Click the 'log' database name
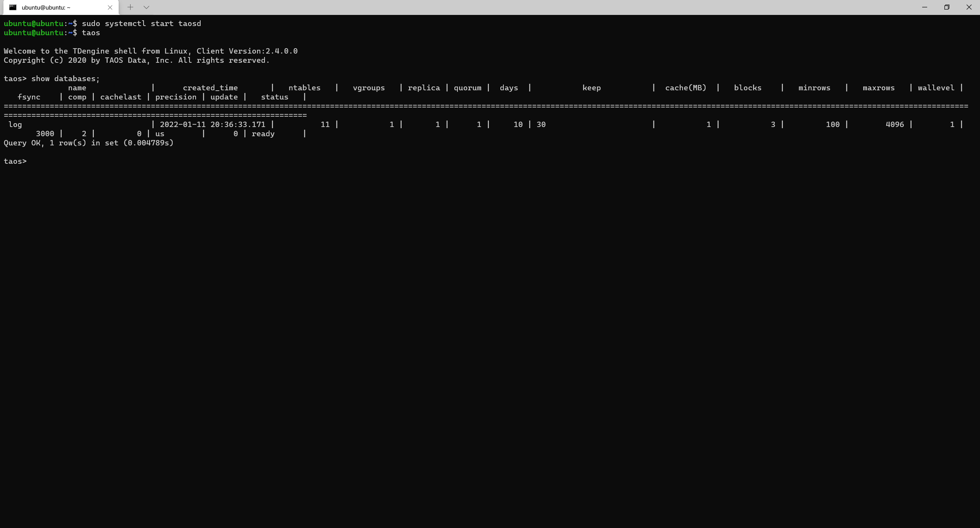The height and width of the screenshot is (528, 980). point(15,125)
